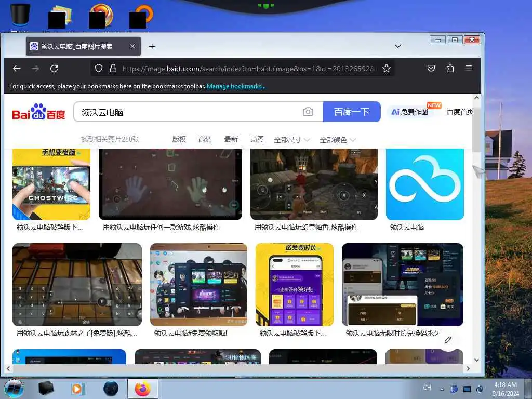Click the browser back arrow

point(17,69)
